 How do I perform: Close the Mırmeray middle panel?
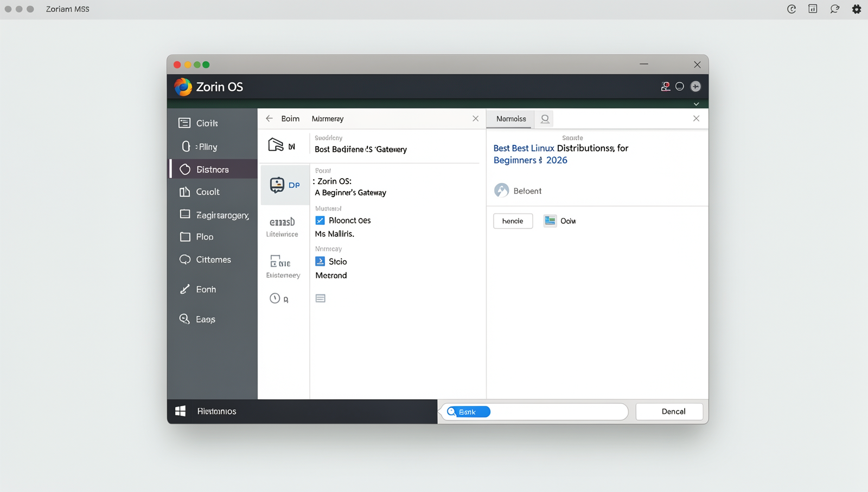[x=476, y=118]
